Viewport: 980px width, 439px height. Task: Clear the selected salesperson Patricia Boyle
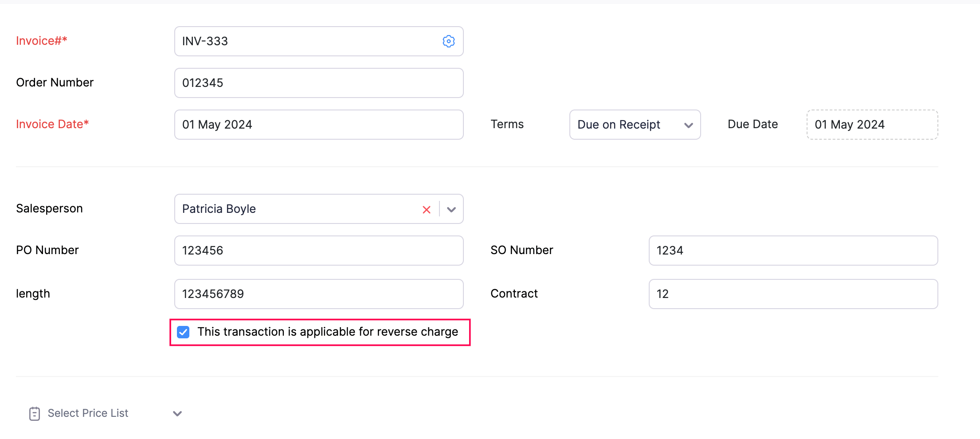tap(426, 209)
